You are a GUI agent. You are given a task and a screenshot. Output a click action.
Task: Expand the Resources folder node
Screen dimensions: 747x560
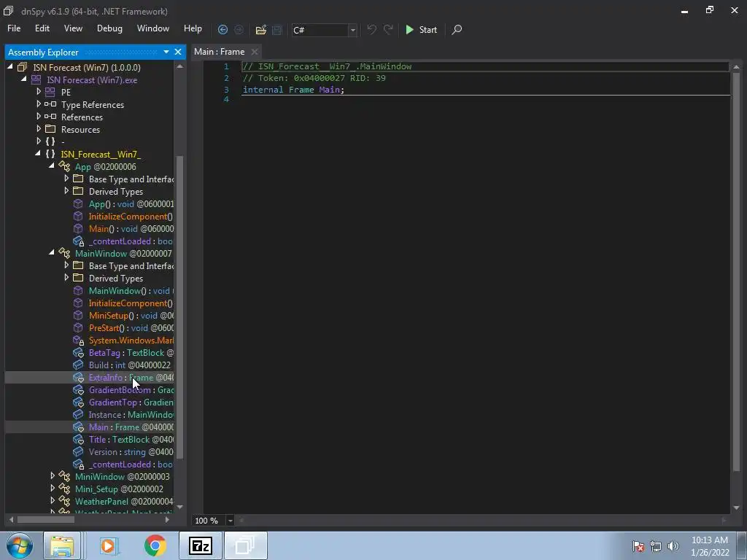pyautogui.click(x=38, y=128)
